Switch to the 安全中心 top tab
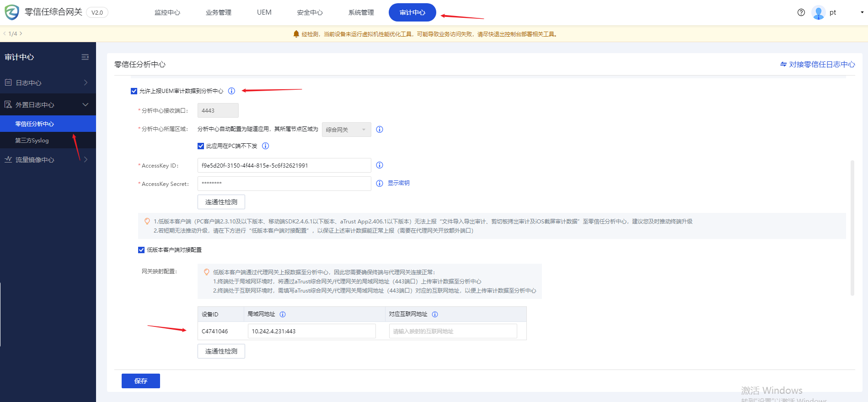Viewport: 868px width, 402px height. click(310, 12)
